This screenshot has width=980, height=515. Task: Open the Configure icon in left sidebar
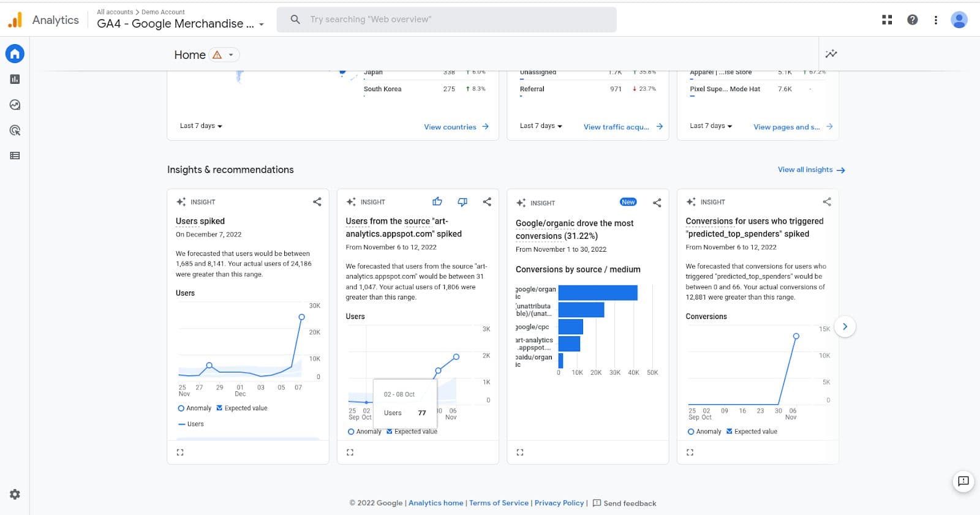(15, 156)
